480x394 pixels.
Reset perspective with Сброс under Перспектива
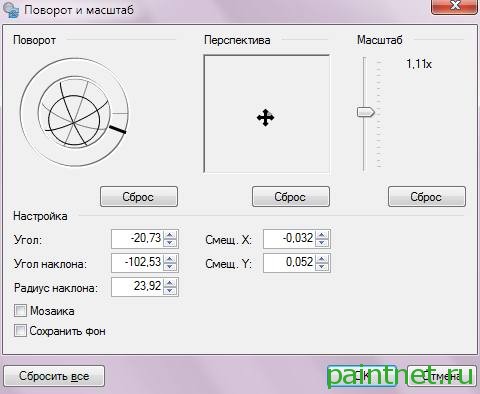click(291, 197)
